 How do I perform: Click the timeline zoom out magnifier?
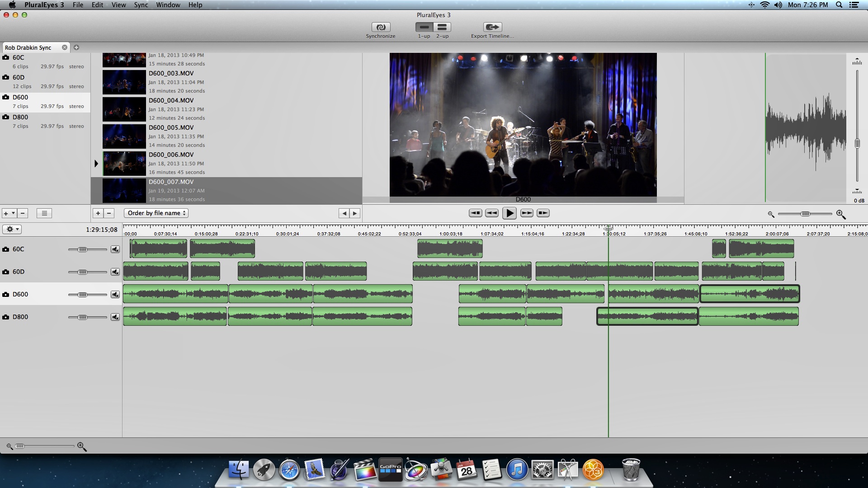coord(9,446)
